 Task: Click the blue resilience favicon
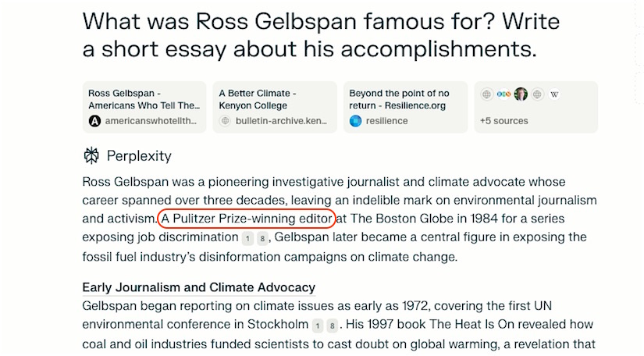tap(356, 121)
